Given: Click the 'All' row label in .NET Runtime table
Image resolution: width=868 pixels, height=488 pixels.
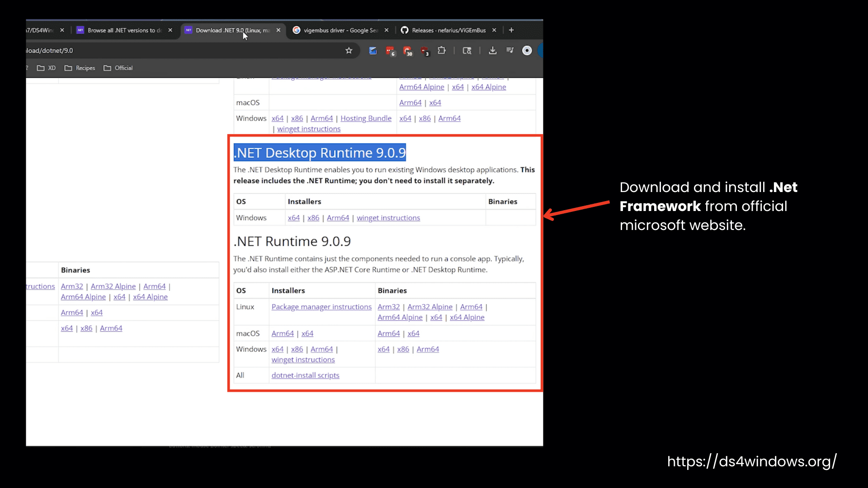Looking at the screenshot, I should tap(240, 375).
